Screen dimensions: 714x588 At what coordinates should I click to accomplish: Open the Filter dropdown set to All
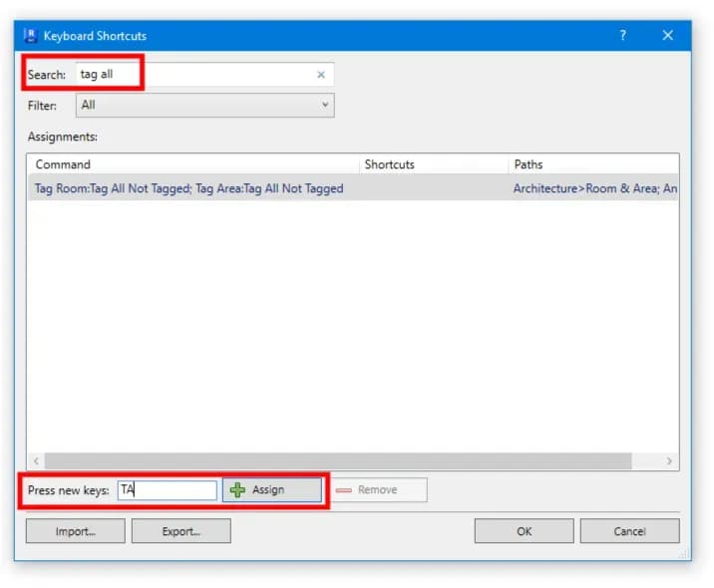204,105
